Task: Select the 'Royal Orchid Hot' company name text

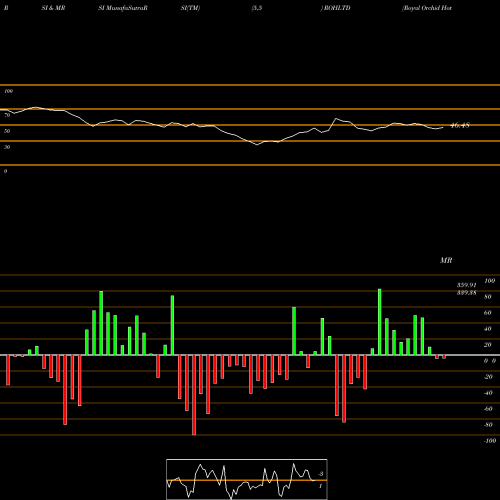Action: [x=427, y=8]
